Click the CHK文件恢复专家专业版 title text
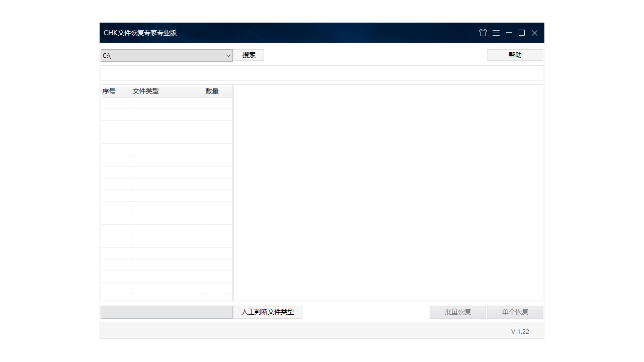 point(140,33)
